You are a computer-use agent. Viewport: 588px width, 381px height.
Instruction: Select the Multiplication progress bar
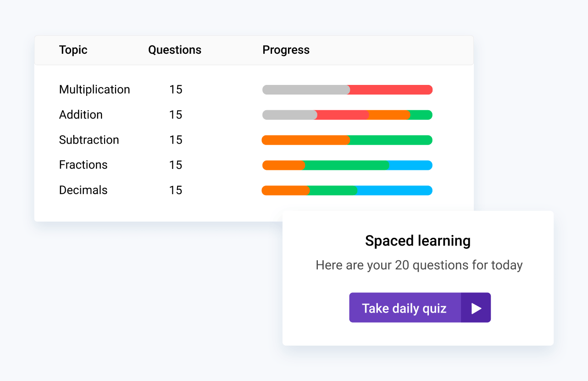coord(347,90)
